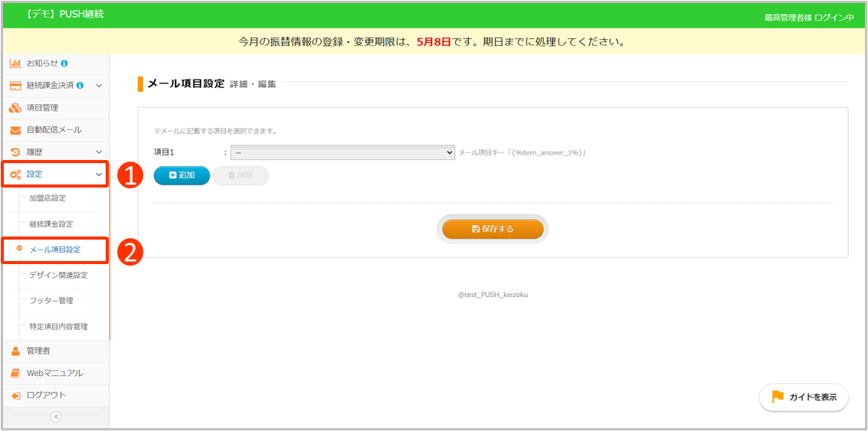Click the ログアウト exit icon
Screen dimensions: 868x431
(x=15, y=395)
